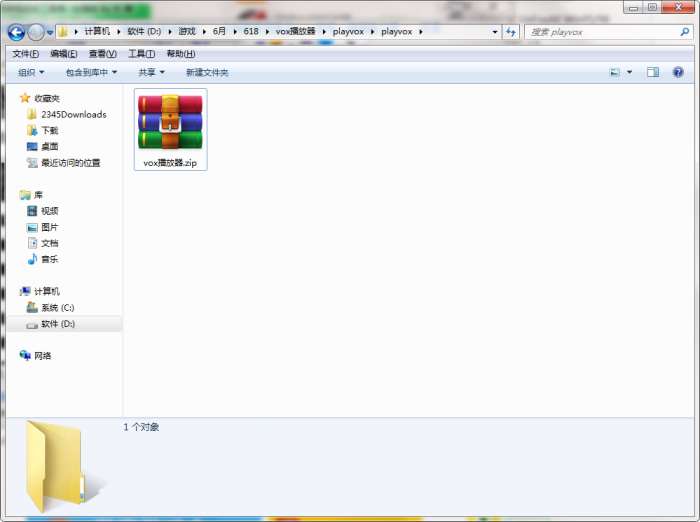The image size is (700, 522).
Task: Open 最近访问的位置 in favorites
Action: pyautogui.click(x=71, y=163)
